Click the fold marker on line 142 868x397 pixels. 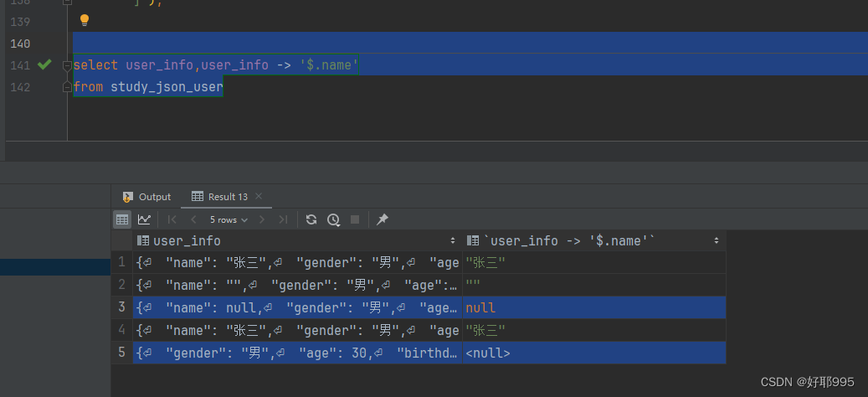pos(68,87)
